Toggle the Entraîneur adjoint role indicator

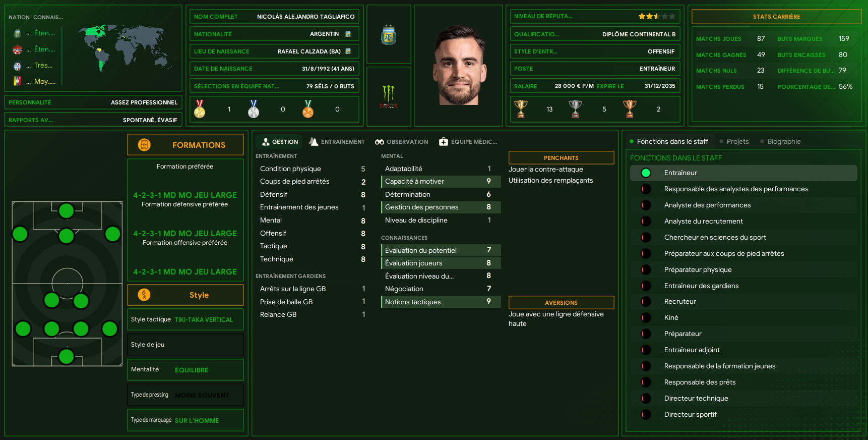coord(646,350)
